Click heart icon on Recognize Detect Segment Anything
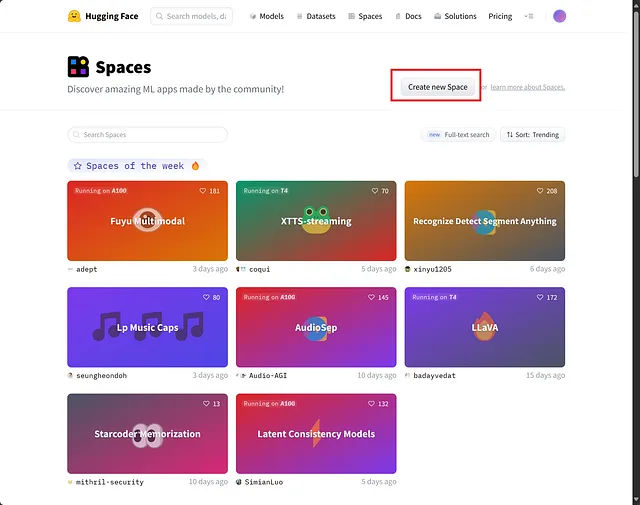This screenshot has width=640, height=505. pos(540,191)
